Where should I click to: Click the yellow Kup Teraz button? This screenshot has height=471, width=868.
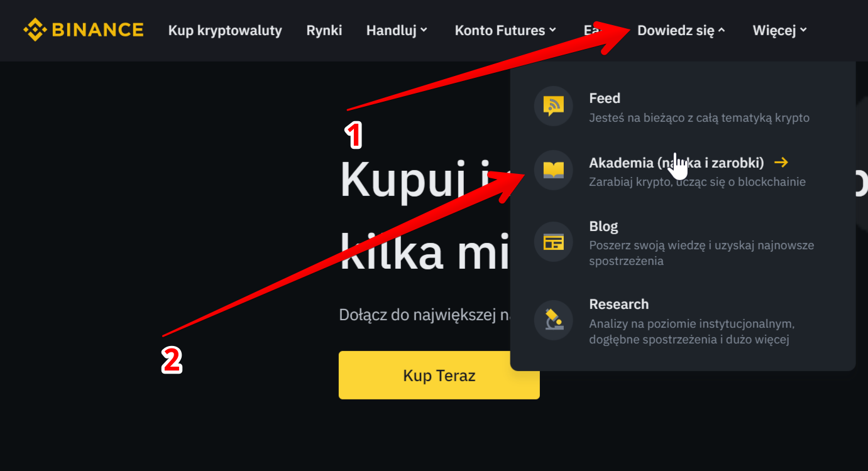pyautogui.click(x=439, y=375)
